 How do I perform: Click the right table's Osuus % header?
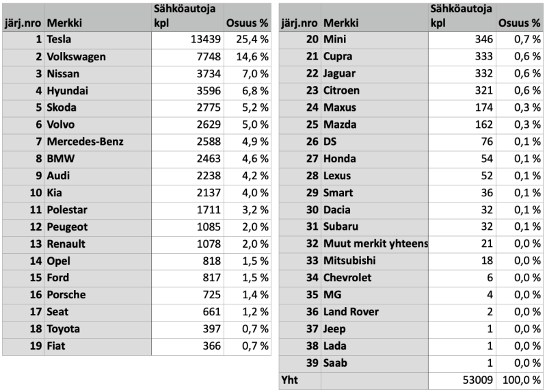tap(520, 23)
